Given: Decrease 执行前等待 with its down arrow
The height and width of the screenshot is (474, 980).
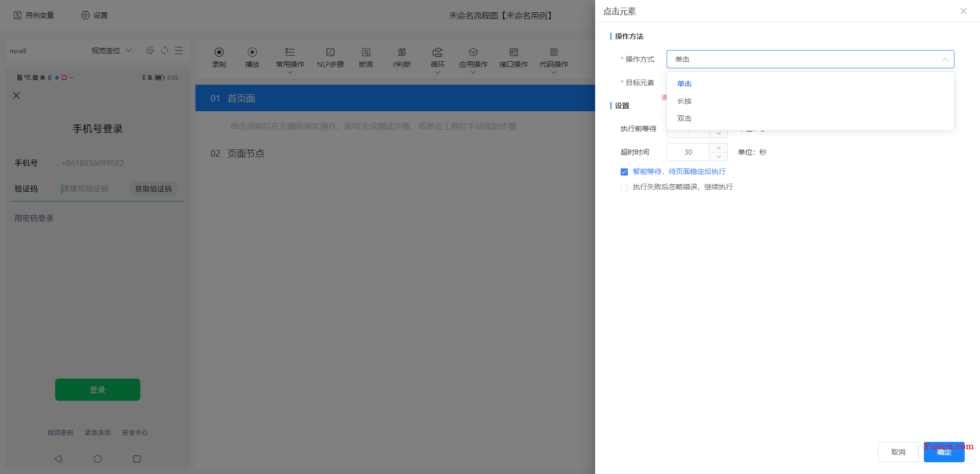Looking at the screenshot, I should tap(718, 133).
